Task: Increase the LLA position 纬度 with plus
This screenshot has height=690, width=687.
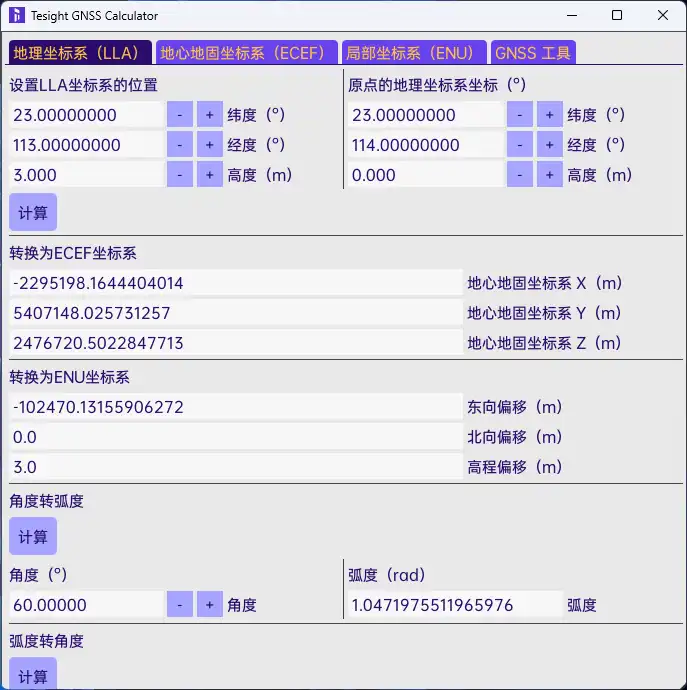Action: tap(210, 115)
